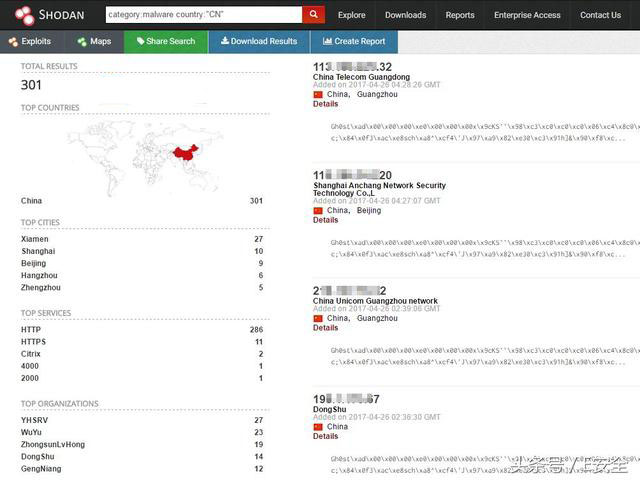
Task: Click the Create Report button
Action: click(354, 42)
